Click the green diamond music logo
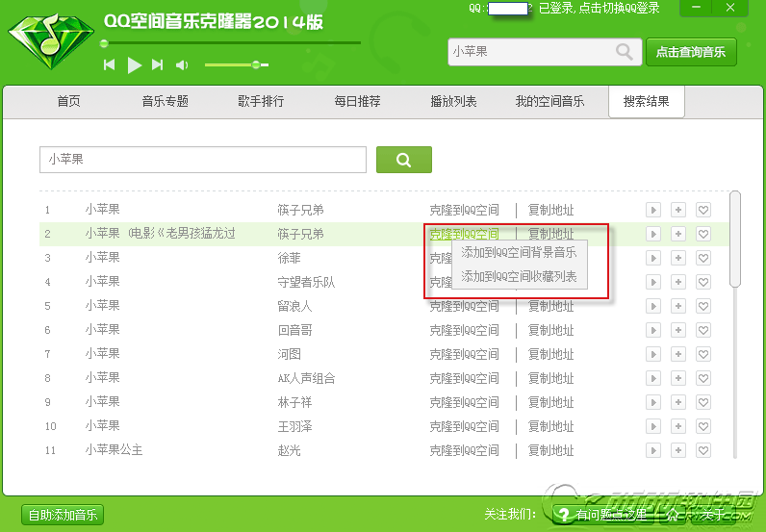Viewport: 766px width, 532px height. point(50,41)
